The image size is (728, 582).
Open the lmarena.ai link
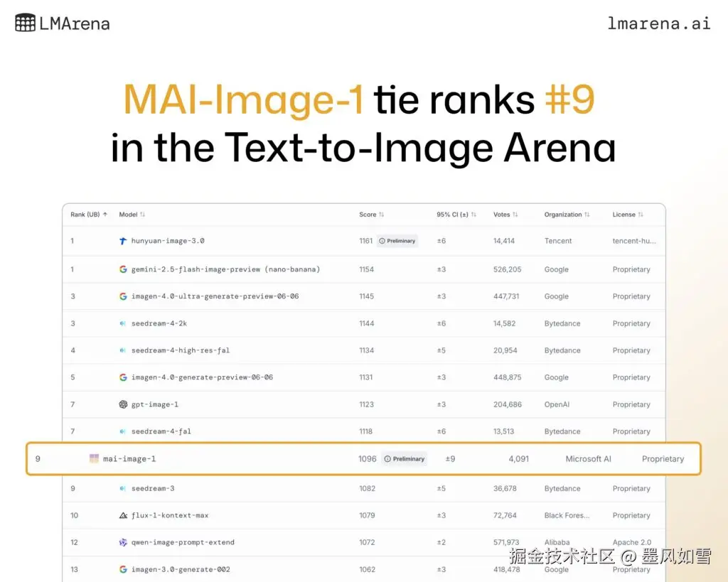pos(659,23)
